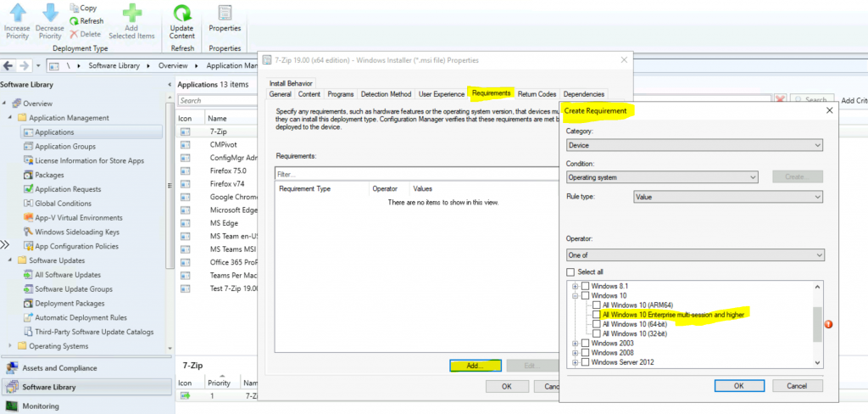The width and height of the screenshot is (868, 414).
Task: Click the requirements Filter input field
Action: (x=418, y=174)
